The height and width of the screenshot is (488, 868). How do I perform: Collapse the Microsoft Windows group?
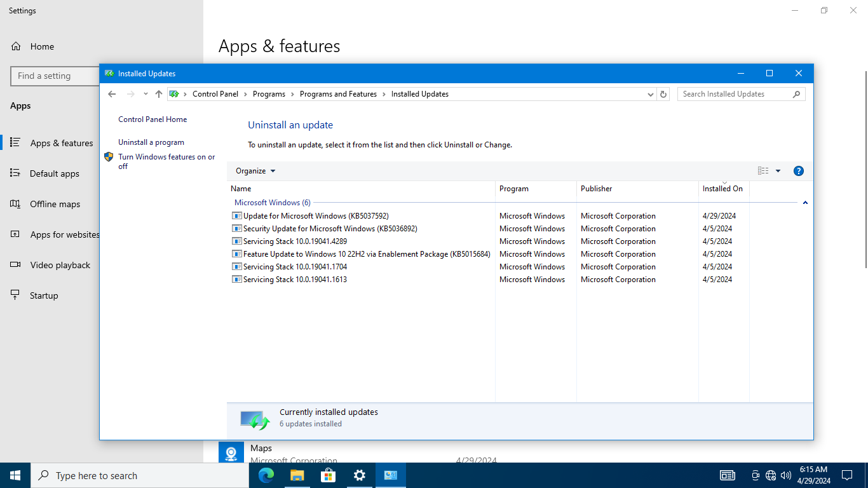(805, 203)
